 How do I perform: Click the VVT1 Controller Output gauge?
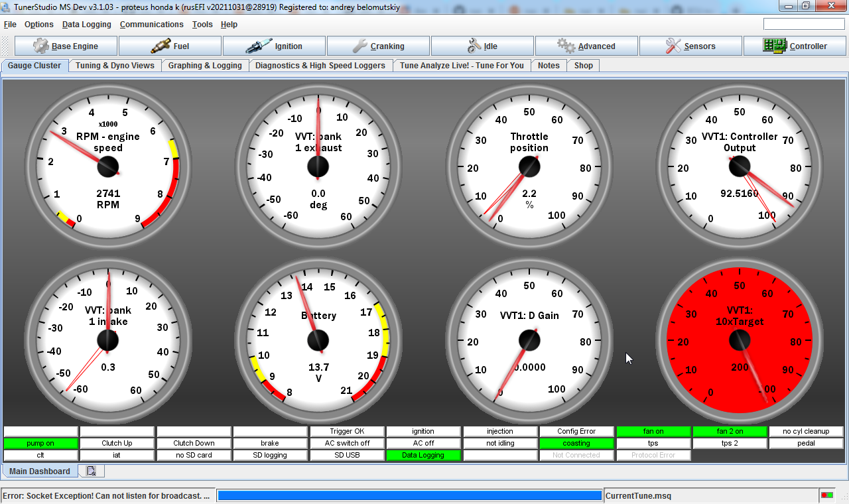(x=740, y=166)
